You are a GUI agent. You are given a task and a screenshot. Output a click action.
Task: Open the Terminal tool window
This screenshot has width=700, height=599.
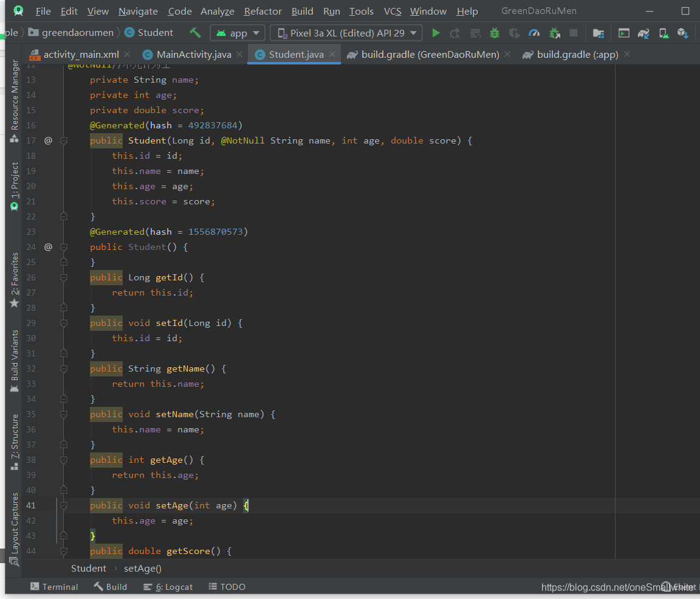pos(54,587)
